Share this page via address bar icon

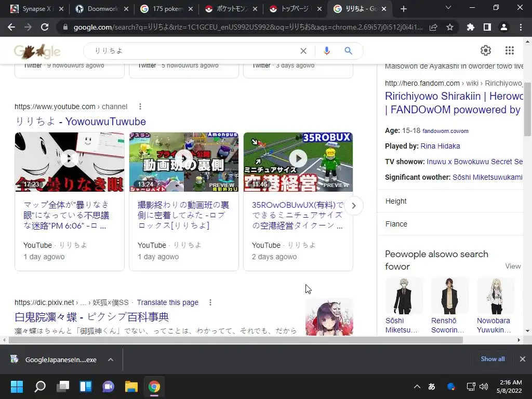[x=433, y=28]
